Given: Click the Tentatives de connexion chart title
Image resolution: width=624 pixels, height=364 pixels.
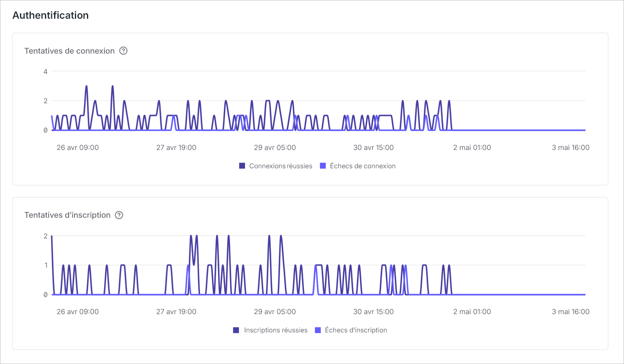Looking at the screenshot, I should pyautogui.click(x=69, y=51).
